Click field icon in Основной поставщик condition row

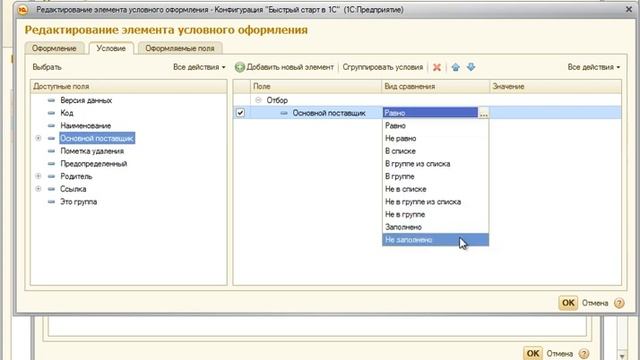coord(284,113)
